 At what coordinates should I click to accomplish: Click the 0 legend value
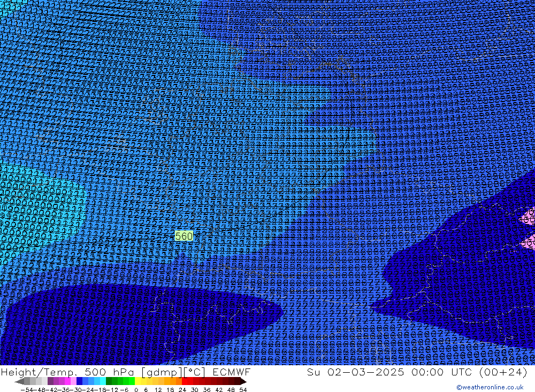coord(136,390)
